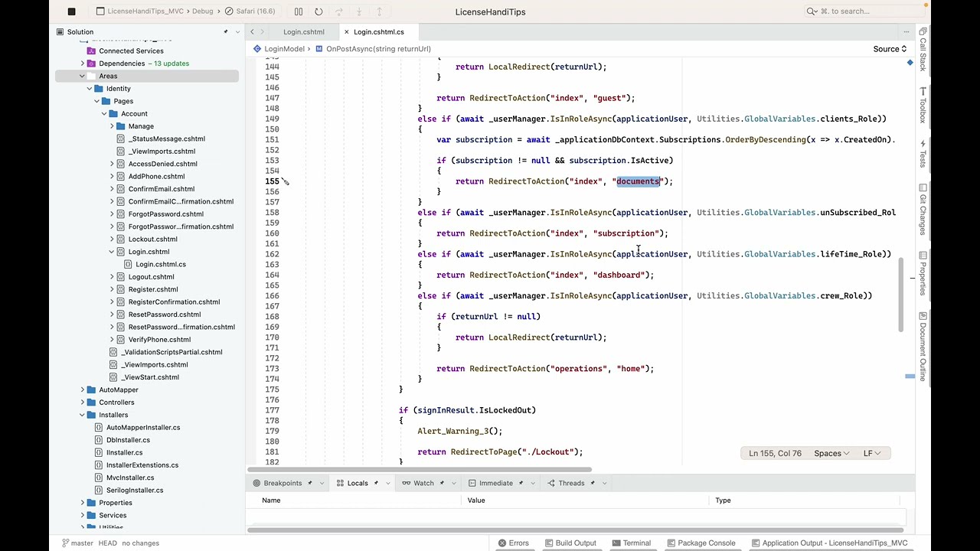The height and width of the screenshot is (551, 980).
Task: Click the Step Out debug icon
Action: tap(379, 11)
